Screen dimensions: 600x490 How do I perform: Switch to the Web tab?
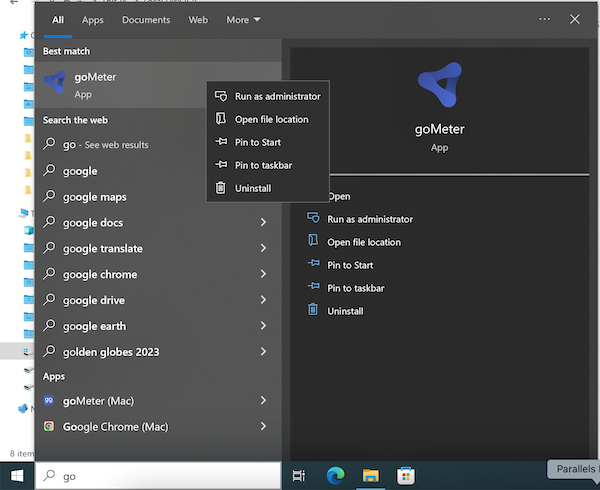point(198,20)
